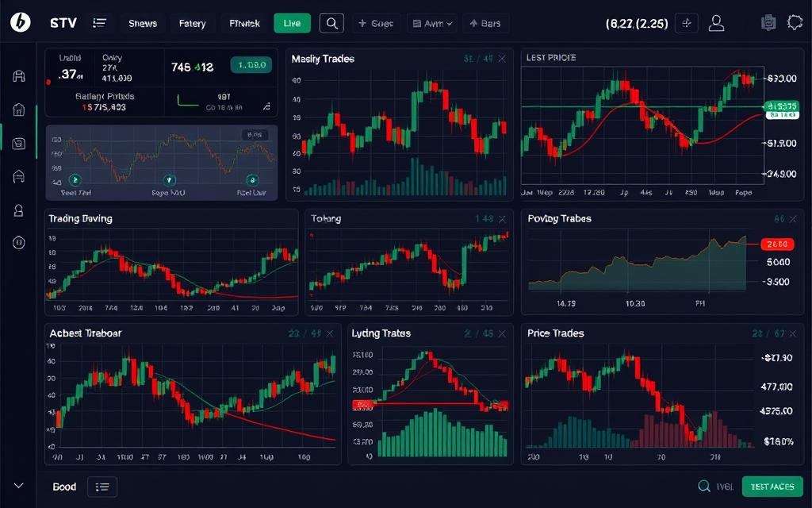Click the search magnifier icon in top bar
The height and width of the screenshot is (508, 812).
click(x=331, y=23)
